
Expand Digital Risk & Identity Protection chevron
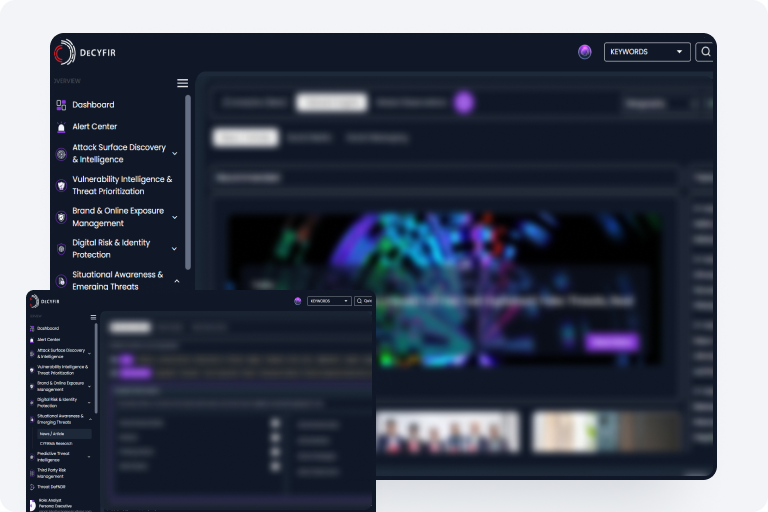(175, 249)
